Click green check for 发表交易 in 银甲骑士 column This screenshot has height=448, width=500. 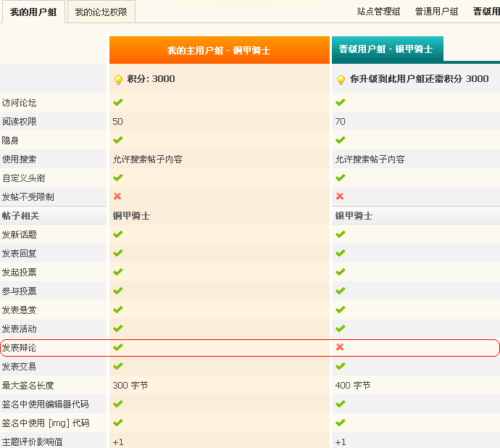[340, 366]
